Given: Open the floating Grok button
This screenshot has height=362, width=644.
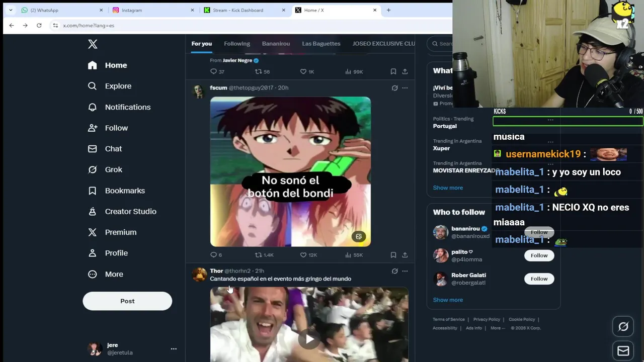Looking at the screenshot, I should (623, 327).
